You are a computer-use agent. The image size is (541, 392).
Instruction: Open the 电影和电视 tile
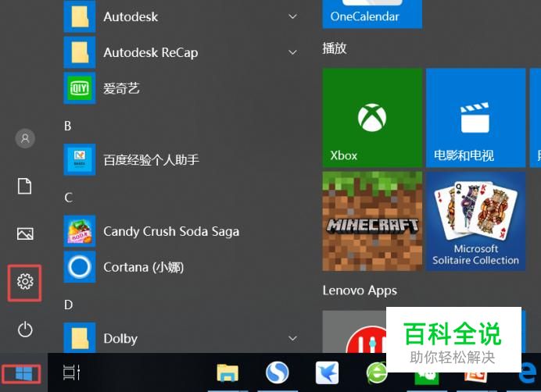pos(476,118)
